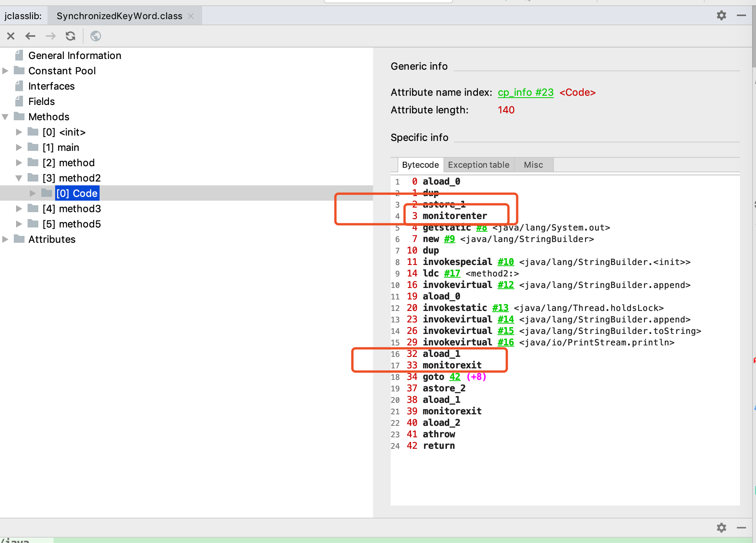Open jclasslib panel settings gear
Viewport: 756px width, 543px height.
pos(722,15)
